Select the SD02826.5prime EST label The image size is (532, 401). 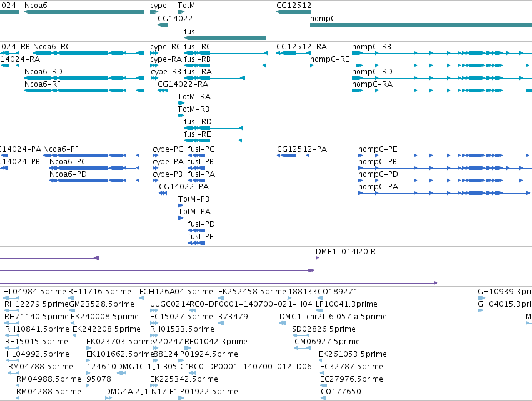coord(324,329)
